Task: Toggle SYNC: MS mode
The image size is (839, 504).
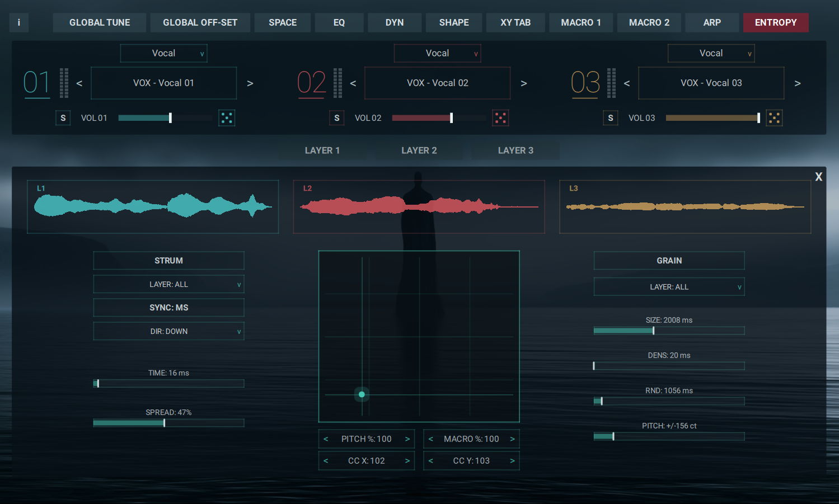Action: click(x=168, y=308)
